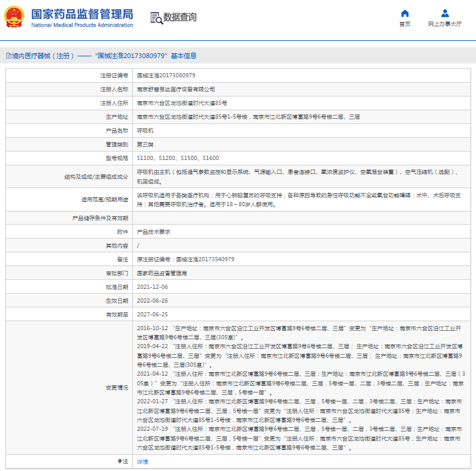Select attachment 产品技术要求
The width and height of the screenshot is (476, 471).
[154, 232]
